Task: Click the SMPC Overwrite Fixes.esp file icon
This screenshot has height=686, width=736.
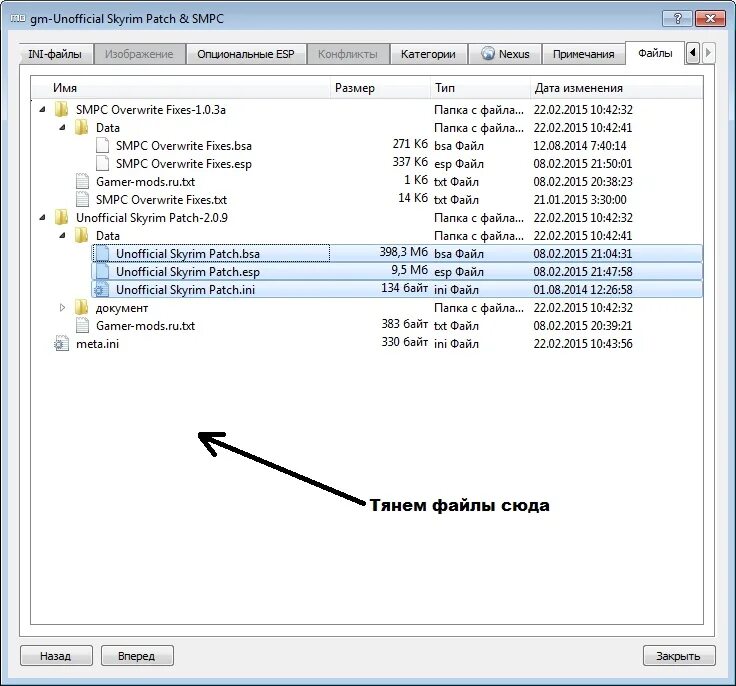Action: point(102,163)
